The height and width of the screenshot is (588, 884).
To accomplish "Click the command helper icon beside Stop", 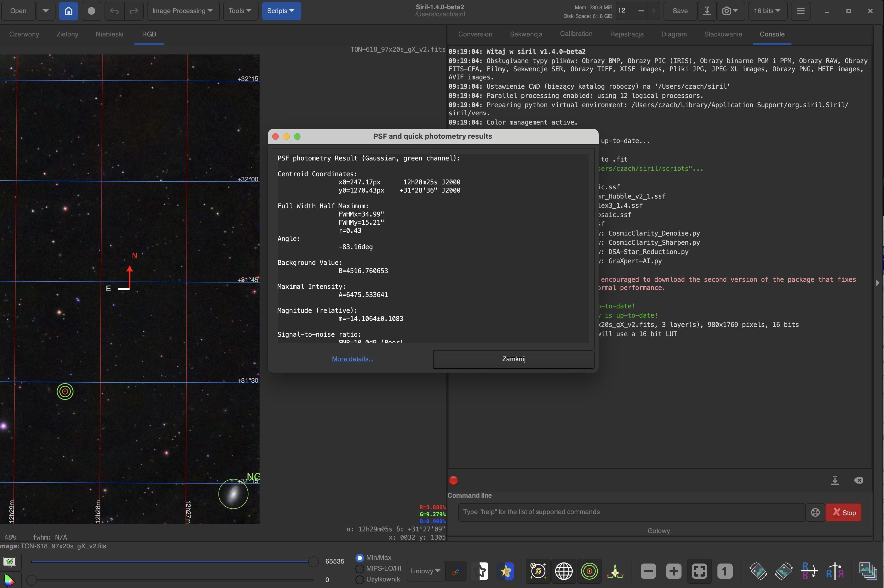I will [815, 512].
